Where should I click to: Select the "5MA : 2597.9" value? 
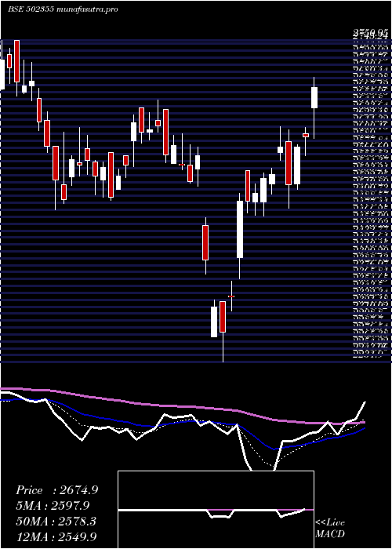click(53, 506)
